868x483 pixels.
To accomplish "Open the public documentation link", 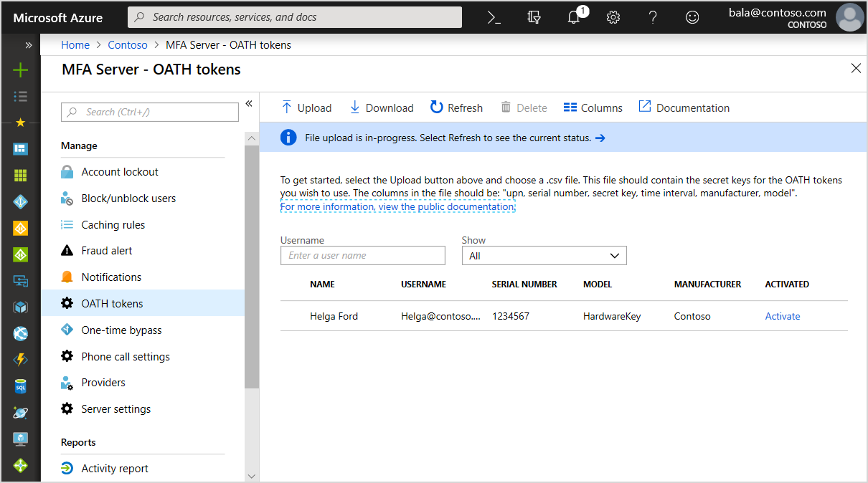I will pyautogui.click(x=397, y=206).
